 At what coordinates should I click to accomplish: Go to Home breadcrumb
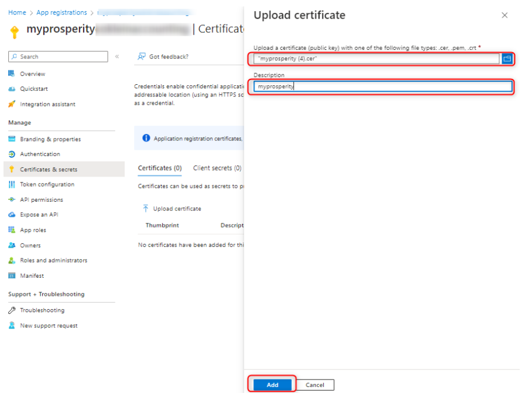17,12
